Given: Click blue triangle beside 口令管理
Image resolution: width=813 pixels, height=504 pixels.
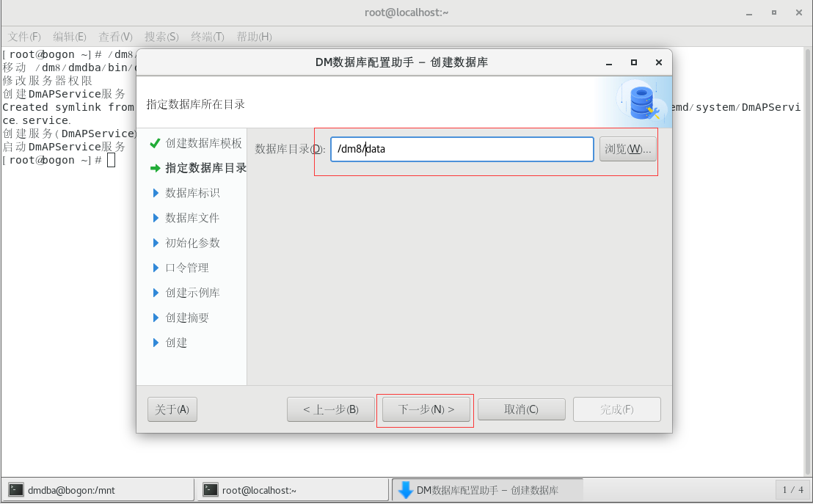Looking at the screenshot, I should click(x=156, y=268).
